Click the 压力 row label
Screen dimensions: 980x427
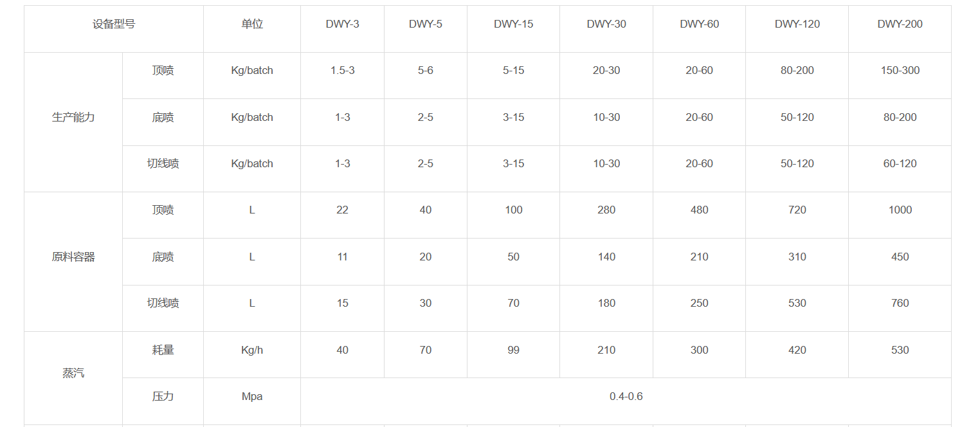(163, 397)
